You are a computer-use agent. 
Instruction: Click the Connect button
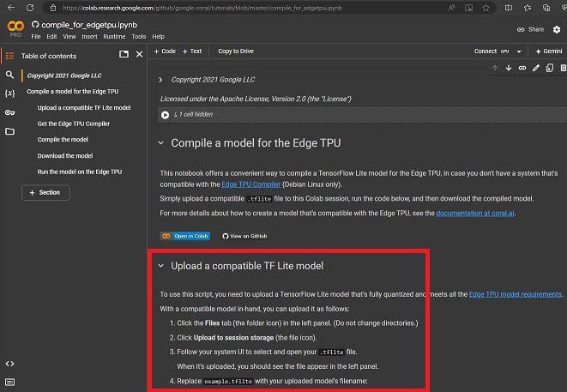pos(486,51)
